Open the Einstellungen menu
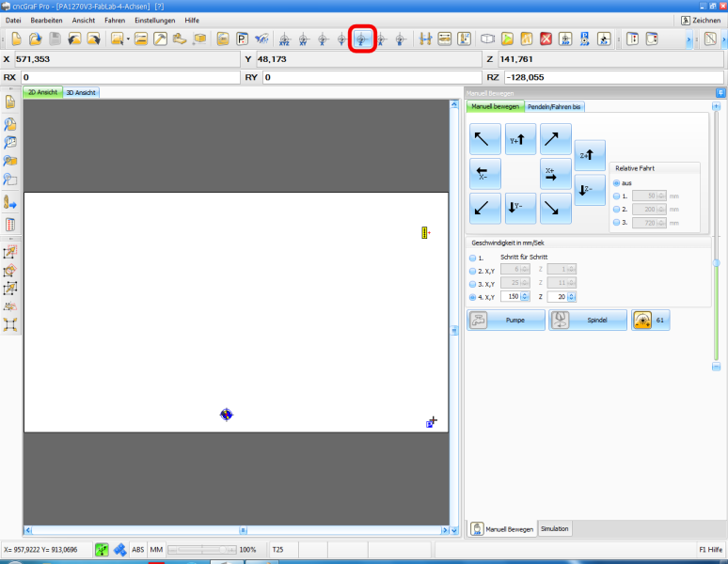This screenshot has height=564, width=728. click(x=155, y=20)
